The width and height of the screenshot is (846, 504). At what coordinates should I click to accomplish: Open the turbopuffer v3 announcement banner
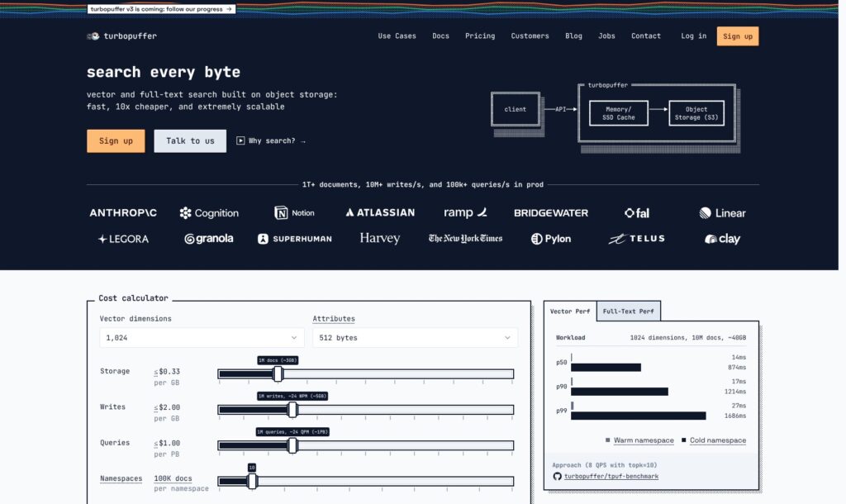click(161, 9)
